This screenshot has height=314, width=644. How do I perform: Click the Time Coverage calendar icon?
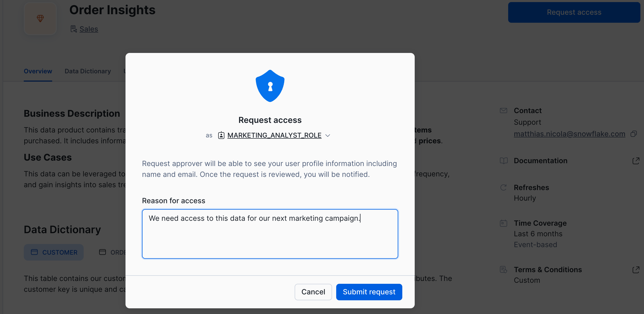coord(504,223)
